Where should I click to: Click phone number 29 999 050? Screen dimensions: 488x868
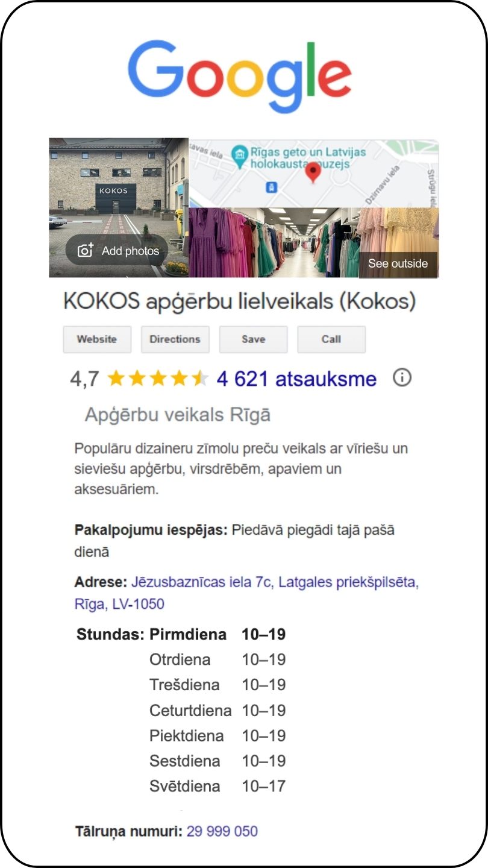tap(222, 832)
